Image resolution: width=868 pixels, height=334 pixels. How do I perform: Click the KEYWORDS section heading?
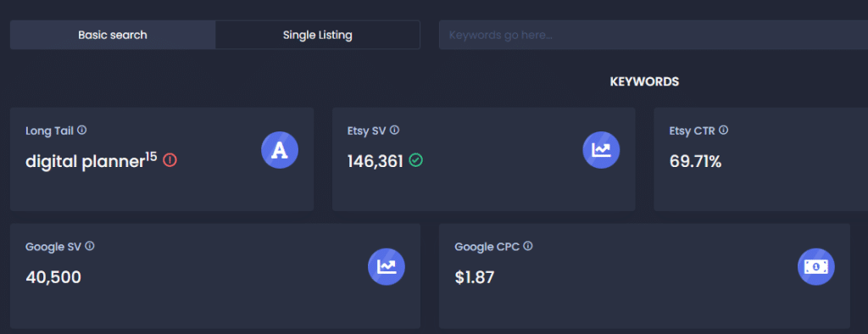click(x=644, y=82)
